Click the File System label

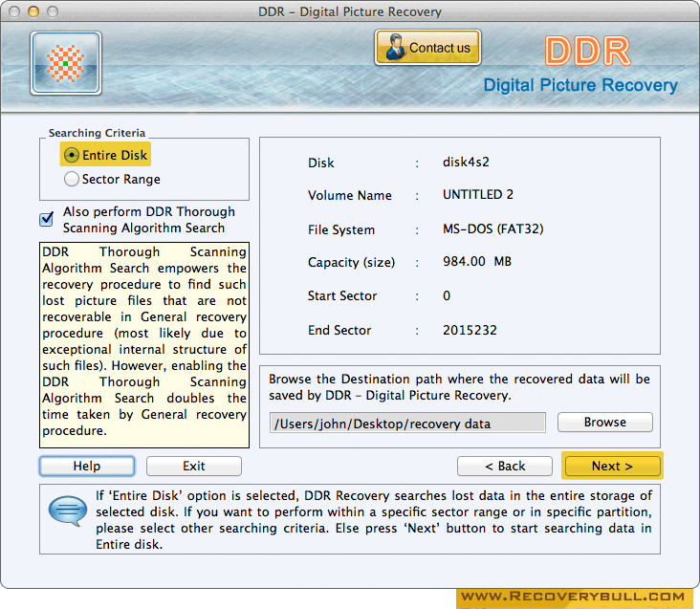[341, 229]
